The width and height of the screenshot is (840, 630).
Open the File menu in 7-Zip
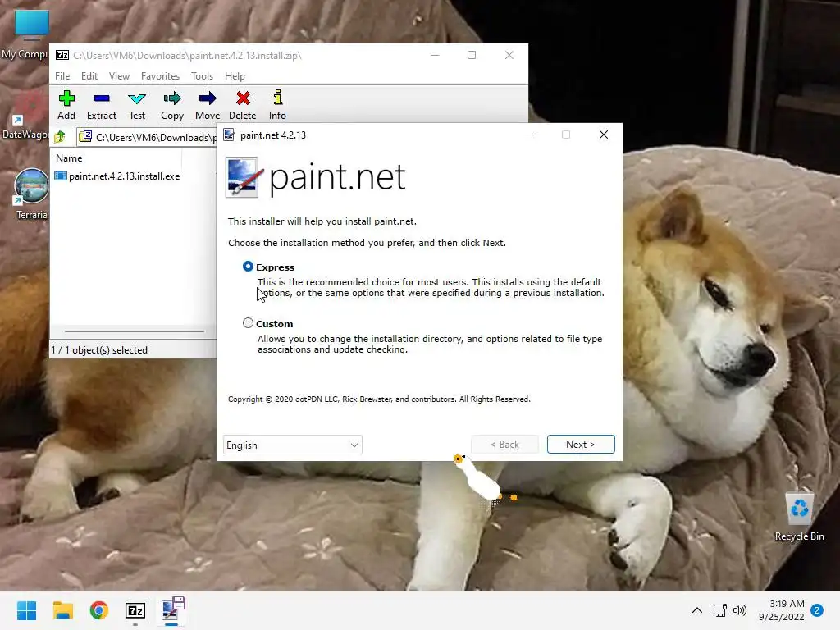pos(62,76)
